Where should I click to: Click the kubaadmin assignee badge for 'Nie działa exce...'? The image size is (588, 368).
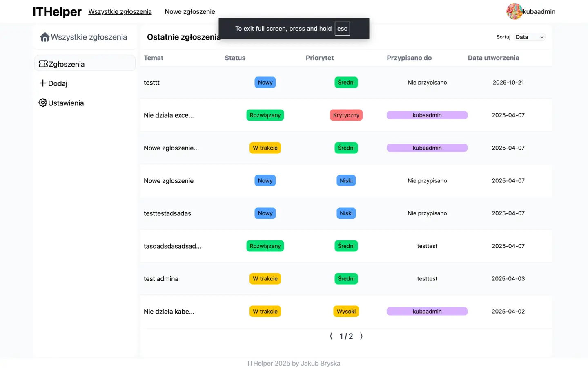427,115
